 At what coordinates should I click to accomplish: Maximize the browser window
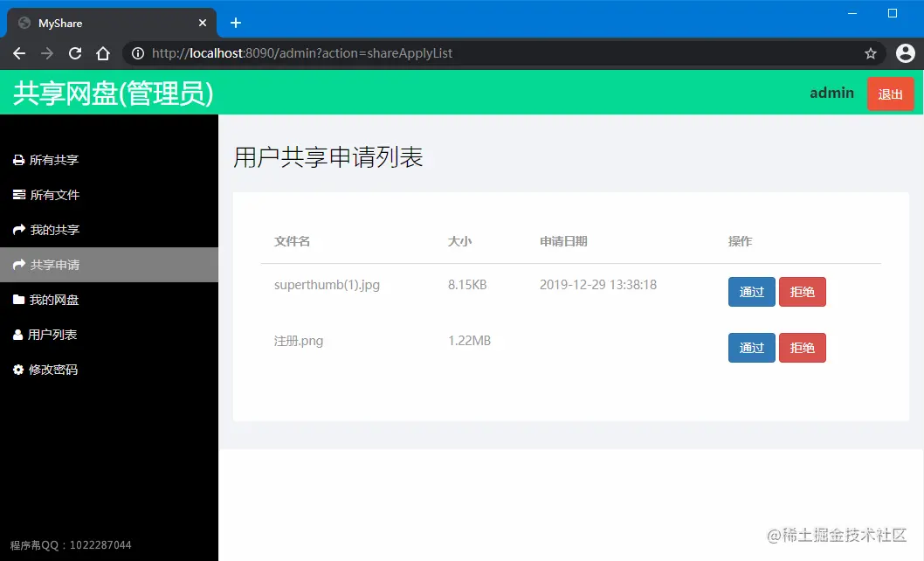893,13
